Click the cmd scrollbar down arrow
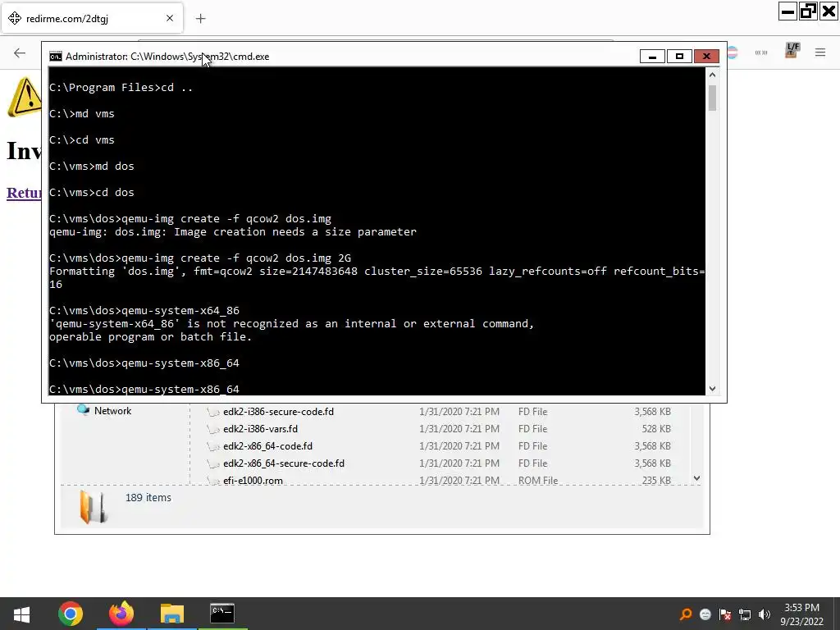840x630 pixels. [x=713, y=388]
